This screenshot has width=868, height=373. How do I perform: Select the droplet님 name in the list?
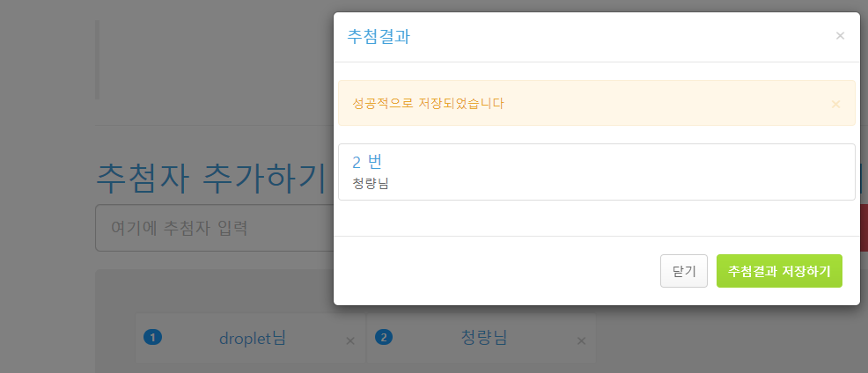[253, 337]
